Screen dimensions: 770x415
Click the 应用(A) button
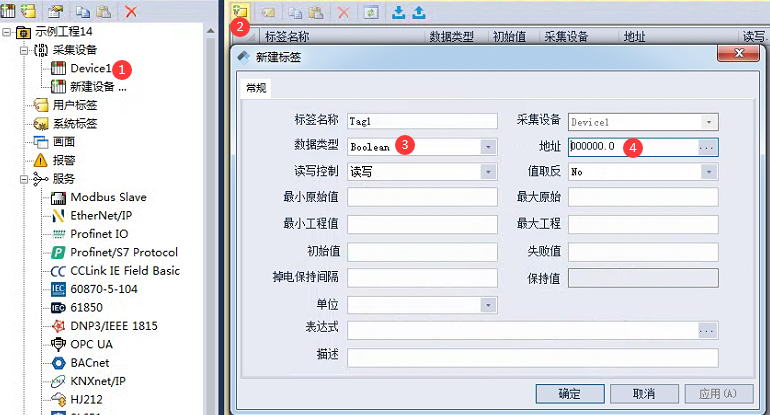tap(719, 394)
